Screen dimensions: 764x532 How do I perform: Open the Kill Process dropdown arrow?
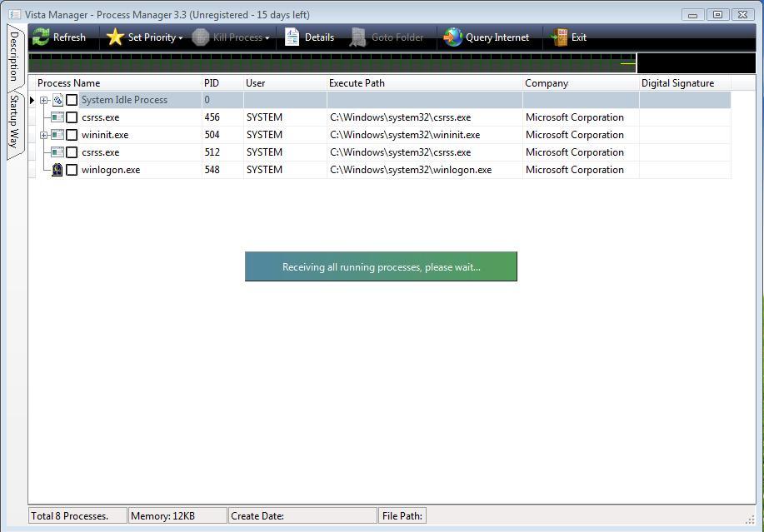[267, 37]
